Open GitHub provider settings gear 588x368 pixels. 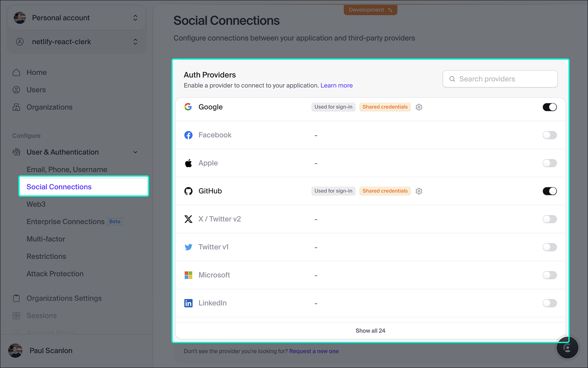coord(419,191)
